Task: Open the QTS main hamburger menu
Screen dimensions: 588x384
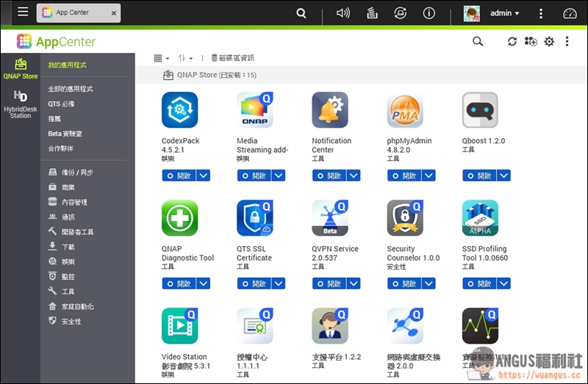Action: [23, 12]
